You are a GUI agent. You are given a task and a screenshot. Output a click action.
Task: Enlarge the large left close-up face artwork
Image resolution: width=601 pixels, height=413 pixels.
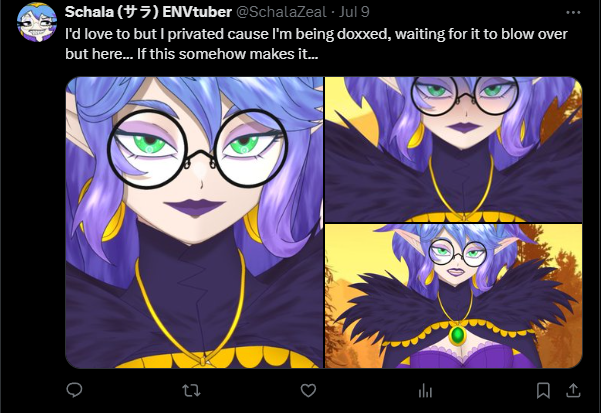click(x=194, y=223)
